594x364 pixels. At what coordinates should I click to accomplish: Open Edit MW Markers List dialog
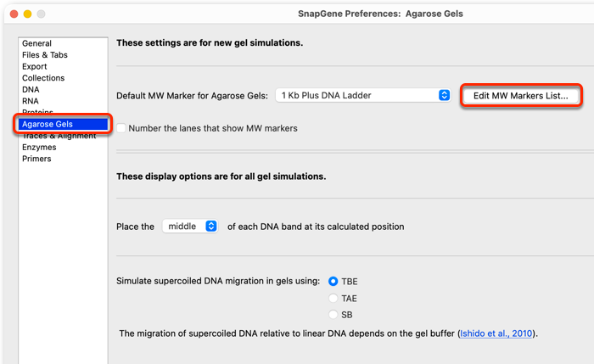click(521, 95)
